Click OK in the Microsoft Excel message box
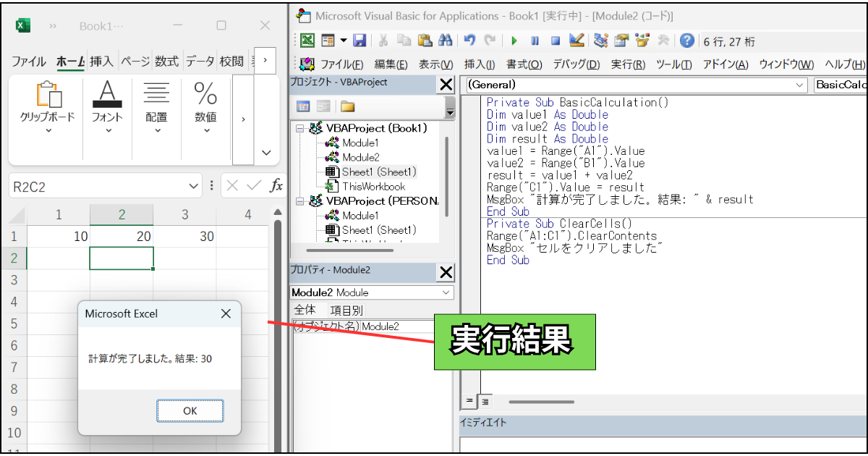Viewport: 868px width, 456px height. coord(190,410)
